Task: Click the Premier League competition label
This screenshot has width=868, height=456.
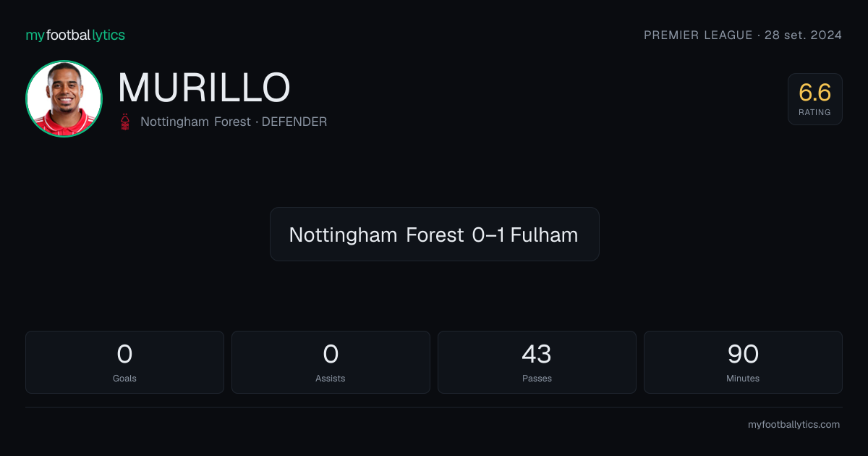Action: pos(698,35)
